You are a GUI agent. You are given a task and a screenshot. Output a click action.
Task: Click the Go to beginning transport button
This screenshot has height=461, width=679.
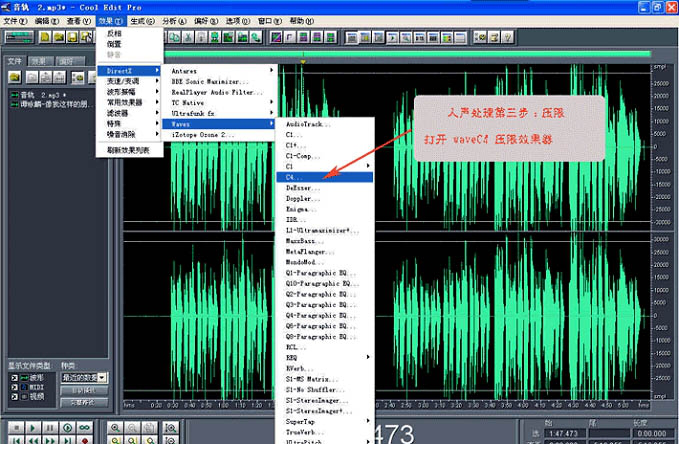pos(16,440)
